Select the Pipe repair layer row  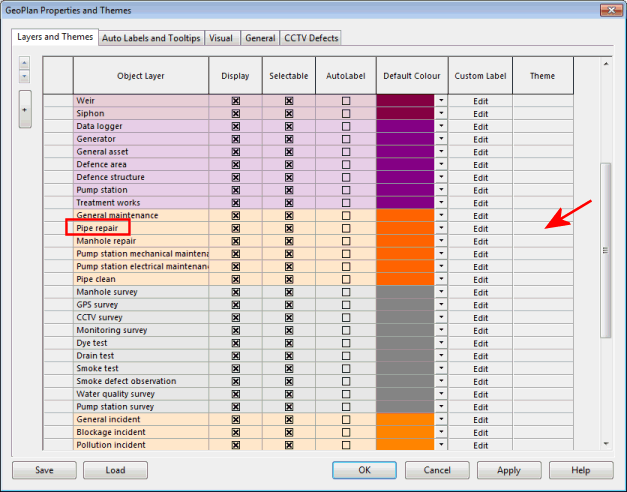(141, 228)
